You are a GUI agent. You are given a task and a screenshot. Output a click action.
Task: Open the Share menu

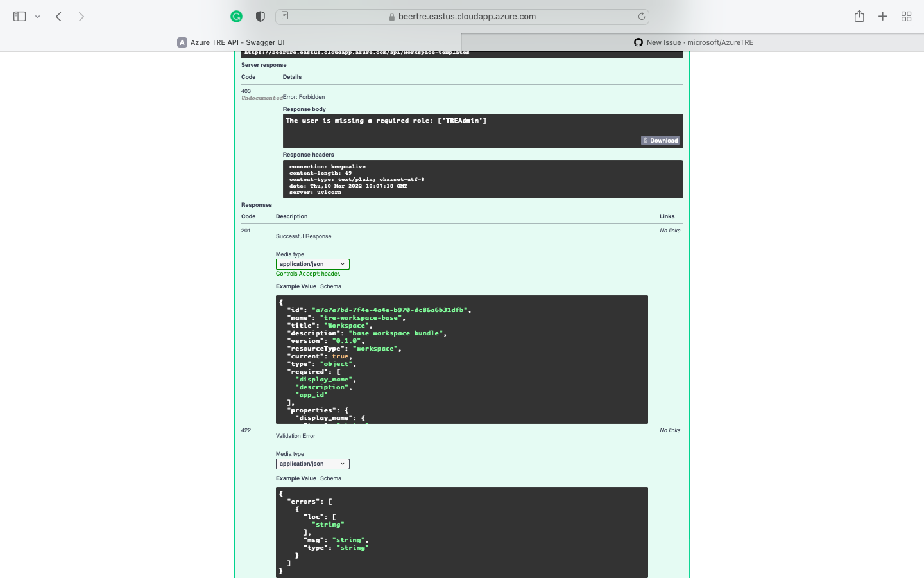click(859, 16)
